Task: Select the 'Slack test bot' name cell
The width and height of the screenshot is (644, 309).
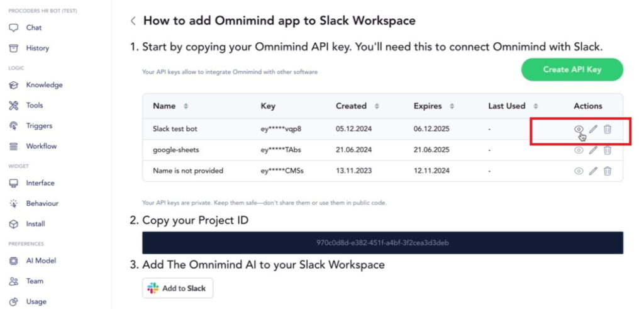Action: [x=175, y=129]
